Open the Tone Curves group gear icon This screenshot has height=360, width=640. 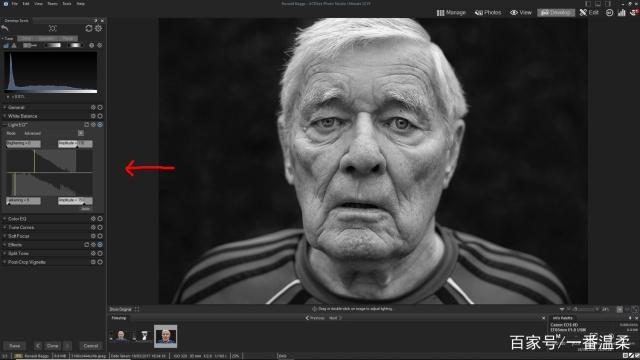93,227
